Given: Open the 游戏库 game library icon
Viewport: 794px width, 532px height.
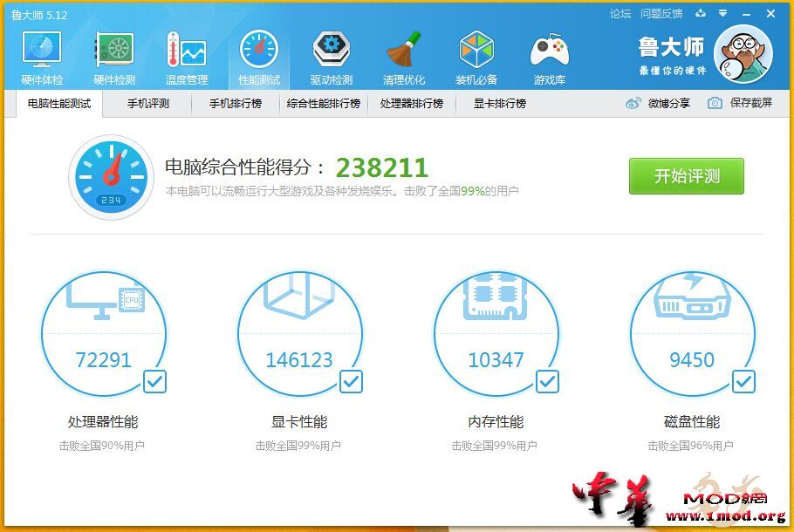Looking at the screenshot, I should [x=549, y=52].
